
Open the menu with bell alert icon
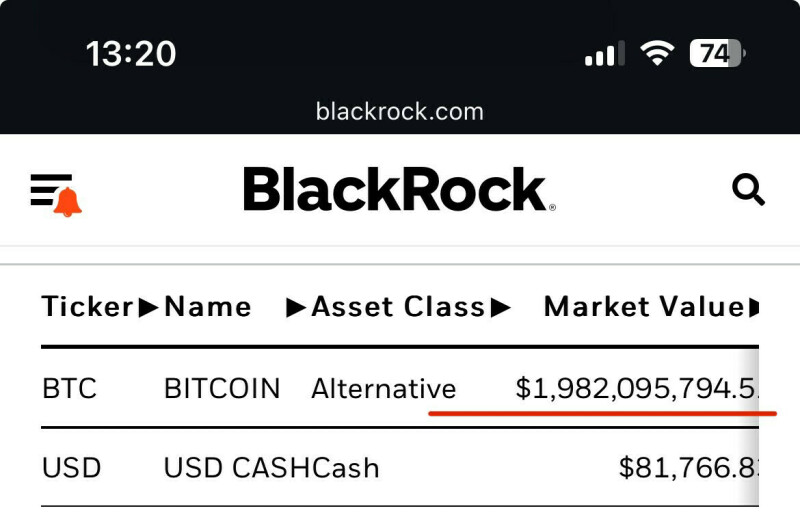click(x=56, y=192)
